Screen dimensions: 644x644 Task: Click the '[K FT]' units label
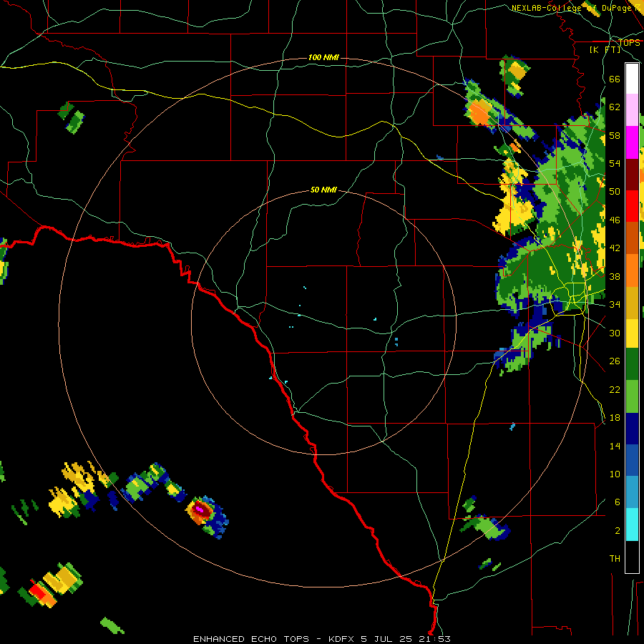point(605,50)
